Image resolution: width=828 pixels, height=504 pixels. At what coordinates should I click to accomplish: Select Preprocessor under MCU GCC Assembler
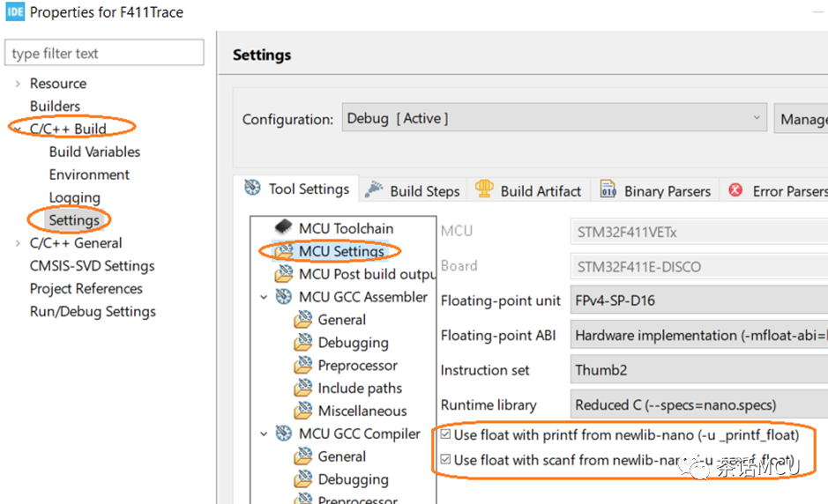point(357,365)
